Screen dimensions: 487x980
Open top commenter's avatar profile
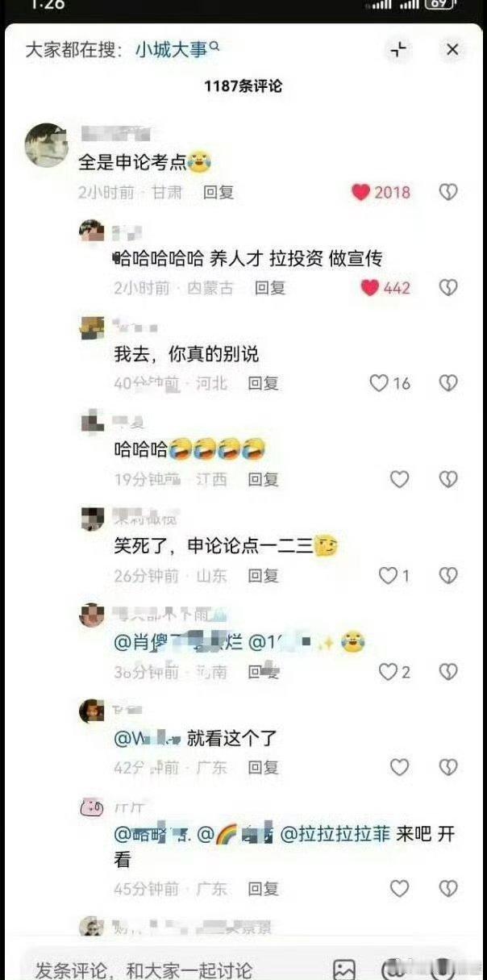46,145
